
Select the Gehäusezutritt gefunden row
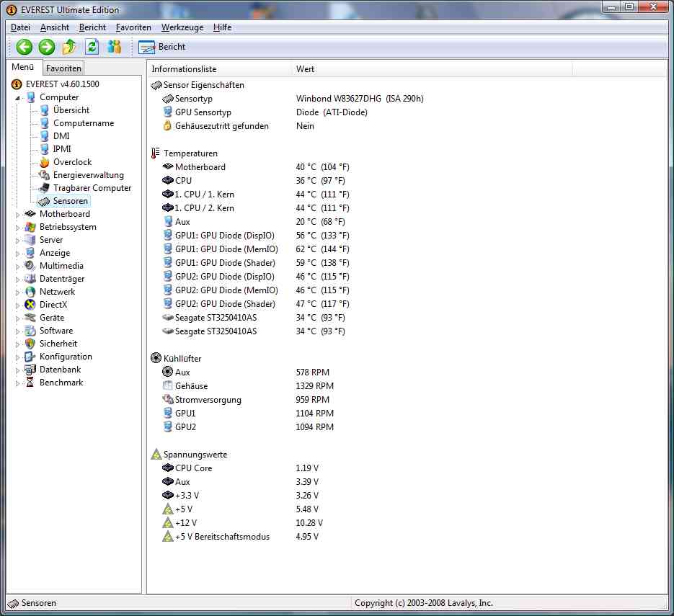click(238, 126)
